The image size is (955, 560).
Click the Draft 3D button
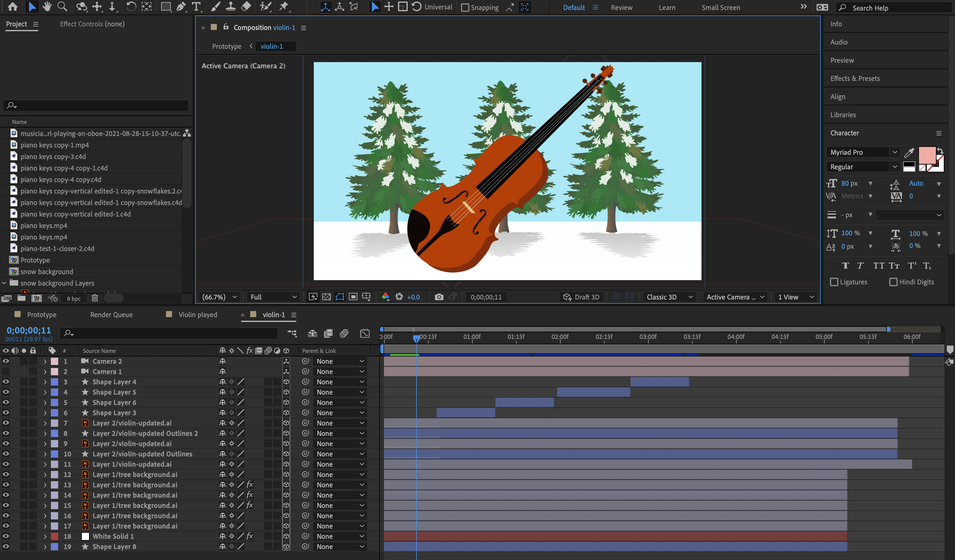pos(582,297)
